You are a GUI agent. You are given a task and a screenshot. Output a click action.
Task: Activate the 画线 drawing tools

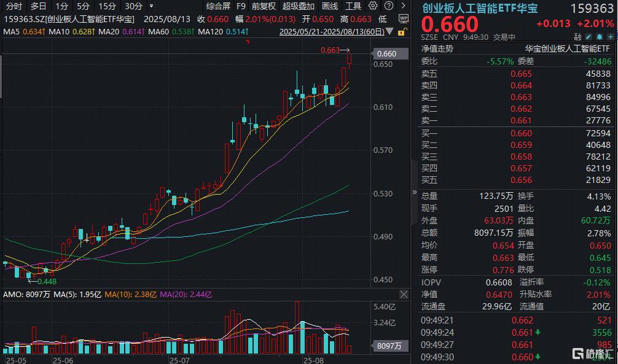[330, 6]
